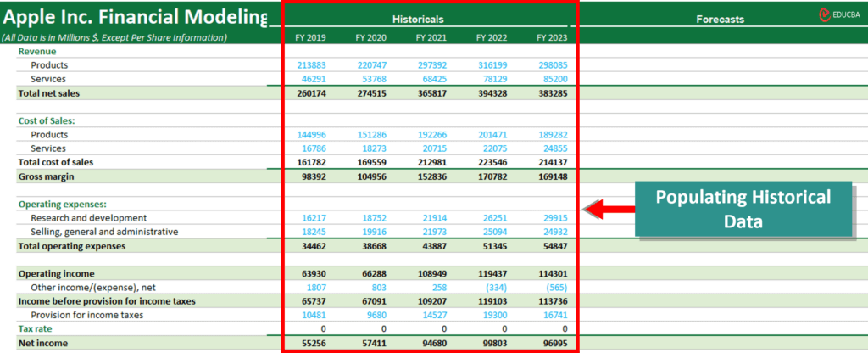This screenshot has width=868, height=353.
Task: Click Total net sales FY 2023 value 383285
Action: 553,93
